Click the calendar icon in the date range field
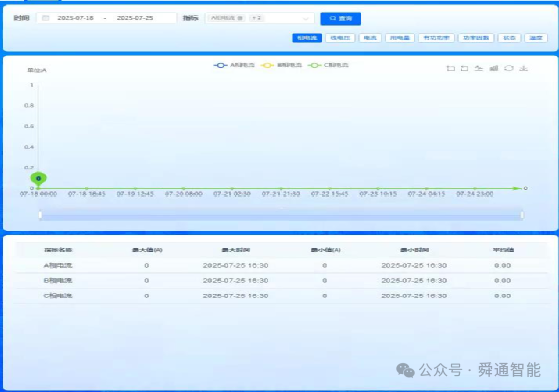The width and height of the screenshot is (559, 392). point(46,18)
